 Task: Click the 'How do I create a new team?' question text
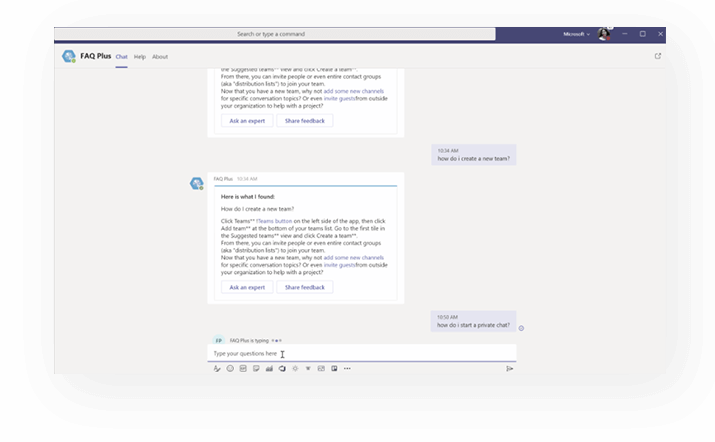(x=257, y=209)
